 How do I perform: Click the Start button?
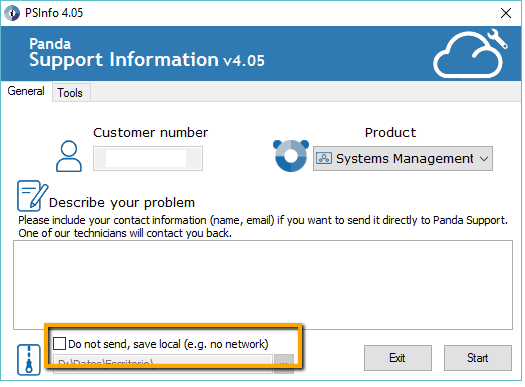[x=478, y=358]
